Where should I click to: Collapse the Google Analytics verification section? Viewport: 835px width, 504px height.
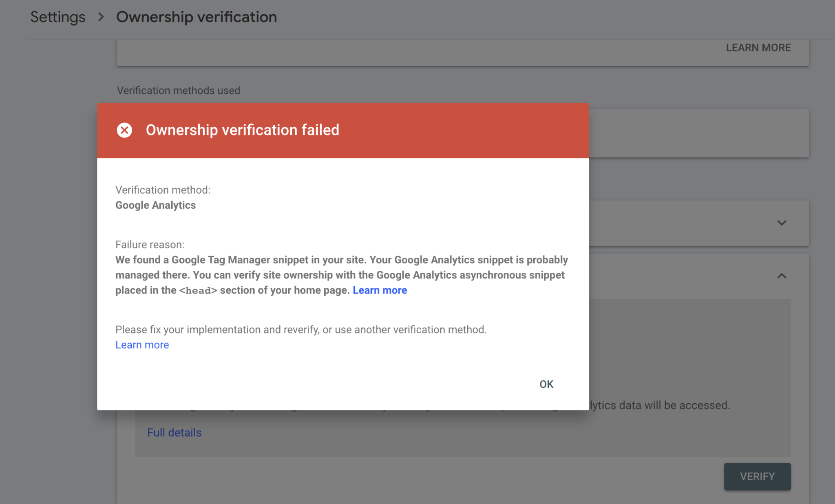coord(782,276)
